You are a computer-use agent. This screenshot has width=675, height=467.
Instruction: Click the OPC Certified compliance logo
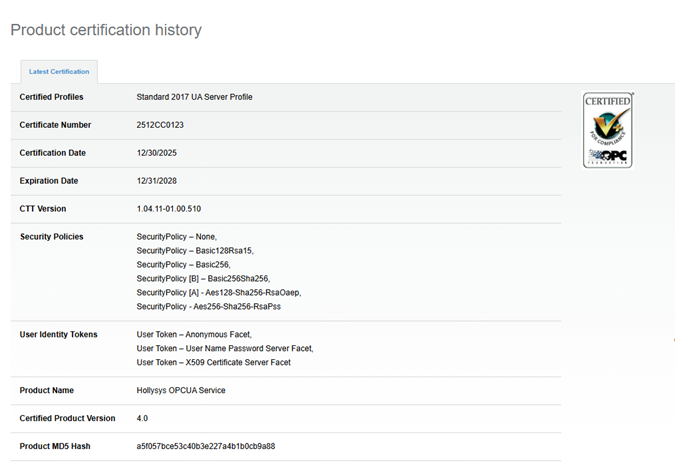pyautogui.click(x=608, y=130)
